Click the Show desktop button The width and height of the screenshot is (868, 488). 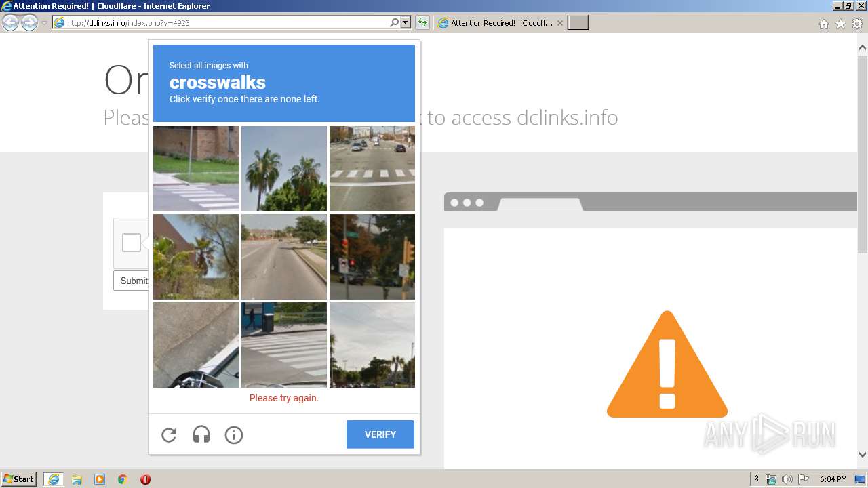pos(860,479)
